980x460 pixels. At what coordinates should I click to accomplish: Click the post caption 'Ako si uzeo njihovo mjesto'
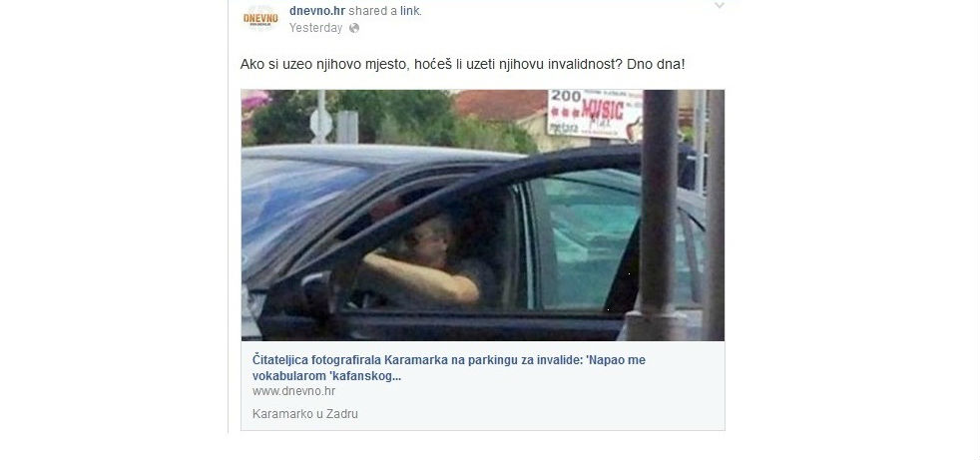323,64
